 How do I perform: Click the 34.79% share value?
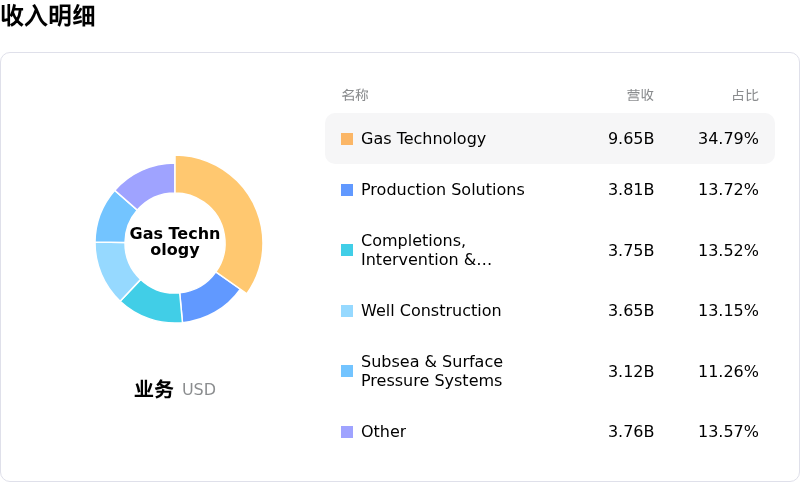coord(728,139)
